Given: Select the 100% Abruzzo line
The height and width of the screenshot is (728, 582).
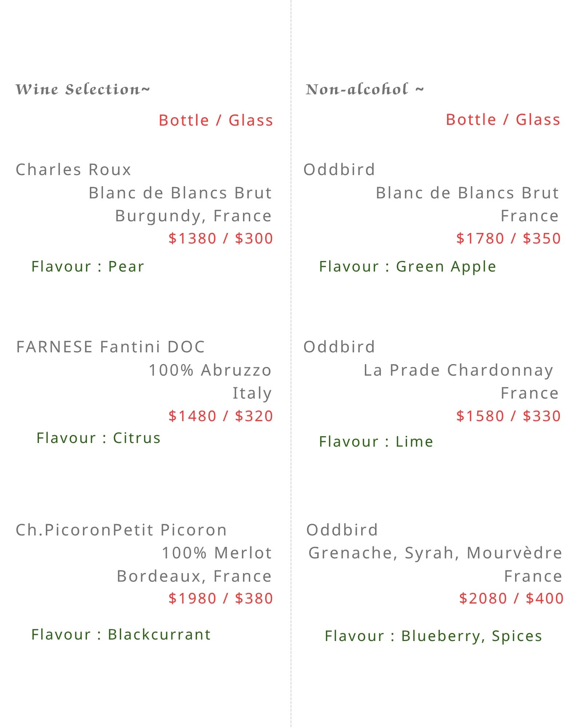Looking at the screenshot, I should [210, 370].
